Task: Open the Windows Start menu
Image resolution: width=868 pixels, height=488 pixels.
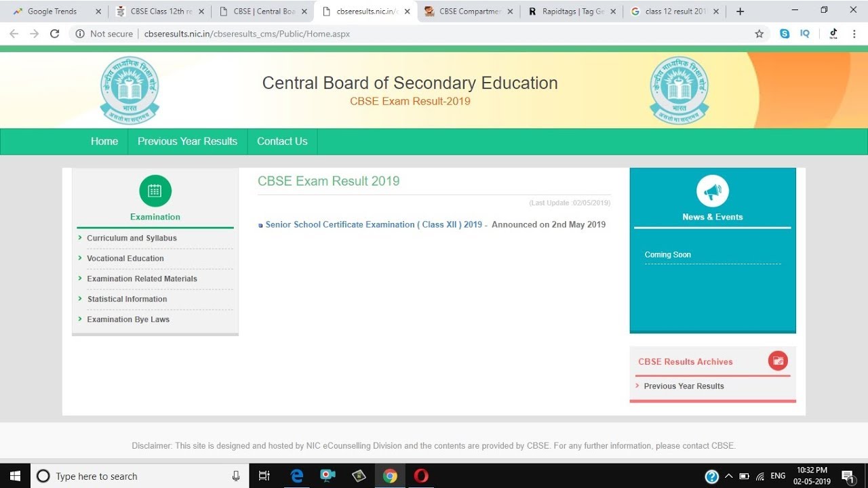Action: [x=14, y=476]
